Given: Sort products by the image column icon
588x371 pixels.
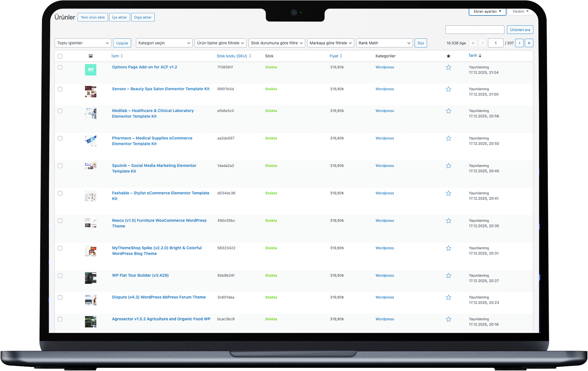Looking at the screenshot, I should point(91,56).
